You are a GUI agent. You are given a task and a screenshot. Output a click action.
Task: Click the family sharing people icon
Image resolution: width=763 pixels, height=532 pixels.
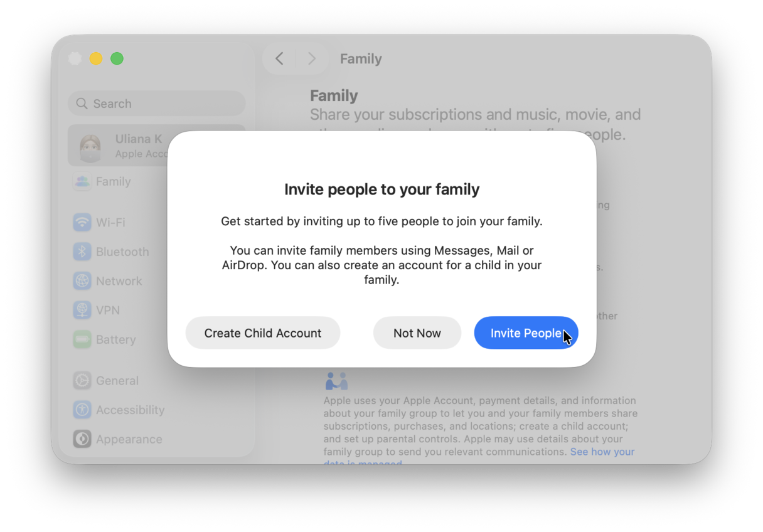tap(336, 381)
